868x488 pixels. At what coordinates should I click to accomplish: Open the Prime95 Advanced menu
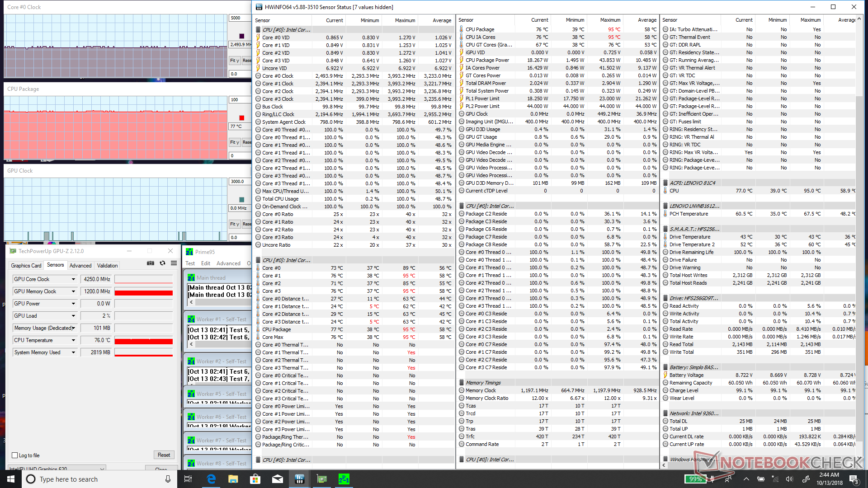pyautogui.click(x=228, y=263)
